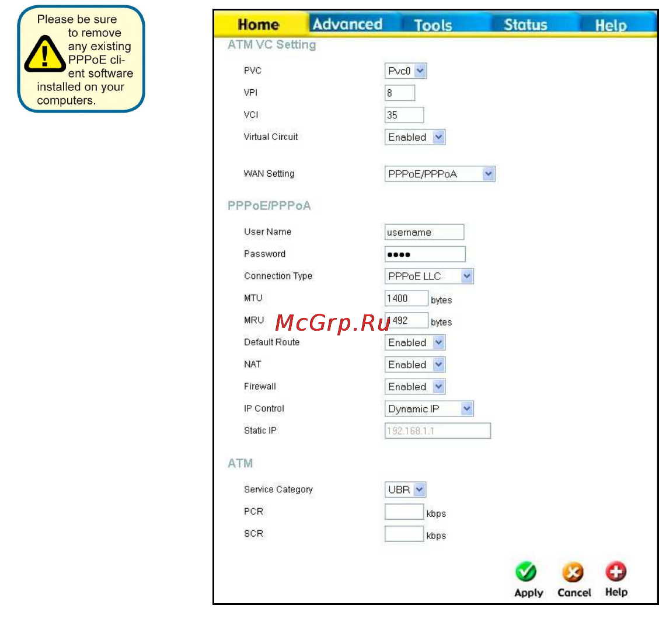Switch to the Home tab
This screenshot has width=659, height=644.
pyautogui.click(x=258, y=24)
